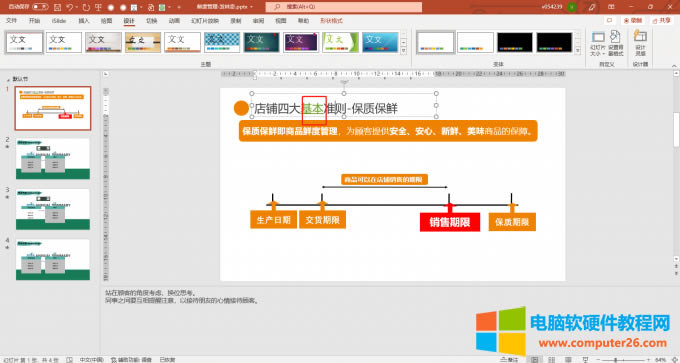Switch to Reading view icon

point(568,360)
